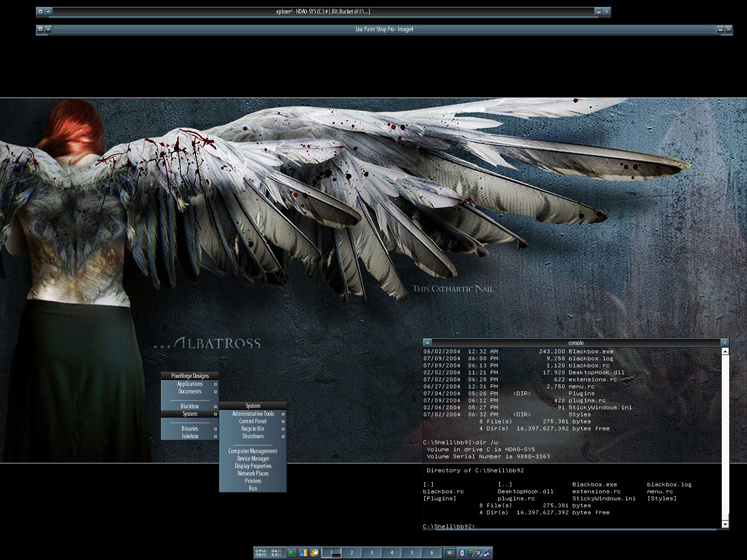Viewport: 747px width, 560px height.
Task: Click the green figure messenger tray icon
Action: click(470, 553)
